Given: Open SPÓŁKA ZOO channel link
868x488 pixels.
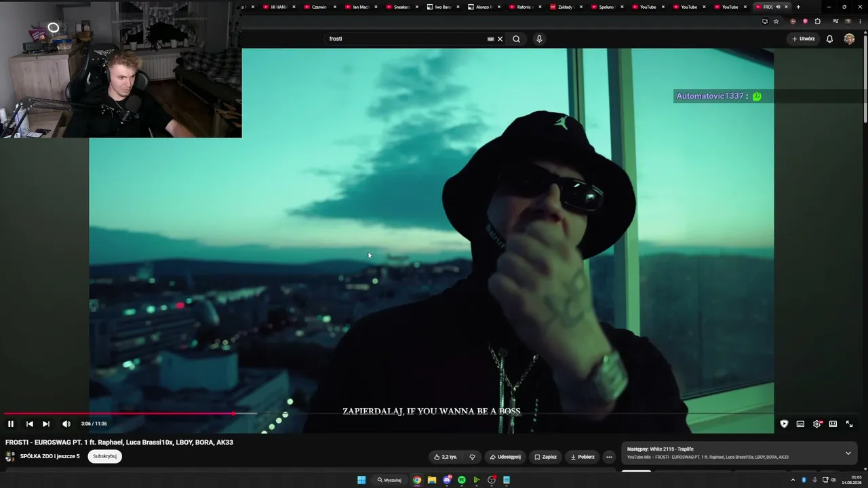Looking at the screenshot, I should [50, 456].
